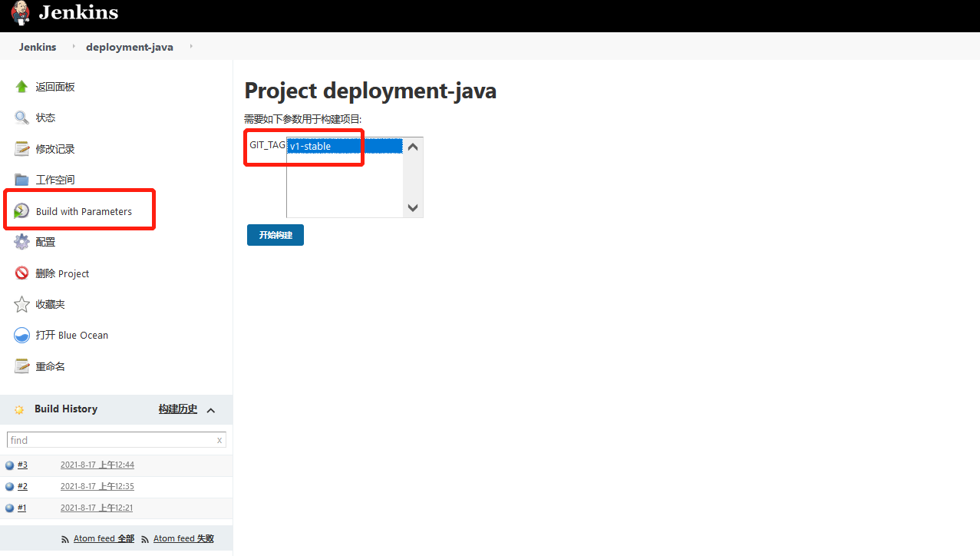Click the star icon beside 收藏夹

(x=21, y=304)
